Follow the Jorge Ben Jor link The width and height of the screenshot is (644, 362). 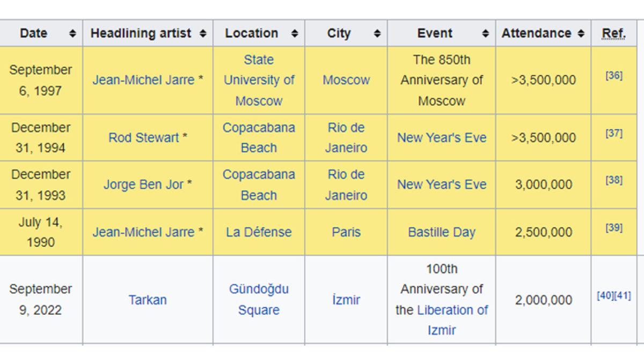[143, 184]
